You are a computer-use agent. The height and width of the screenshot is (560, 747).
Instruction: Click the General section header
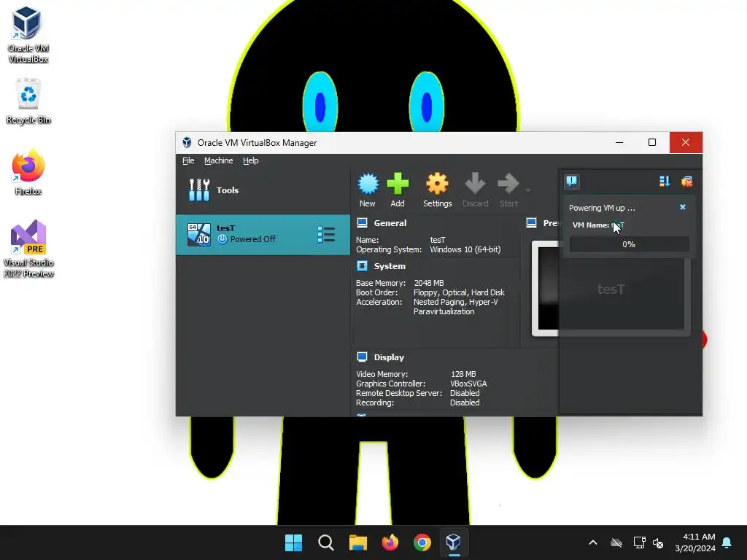pyautogui.click(x=390, y=223)
